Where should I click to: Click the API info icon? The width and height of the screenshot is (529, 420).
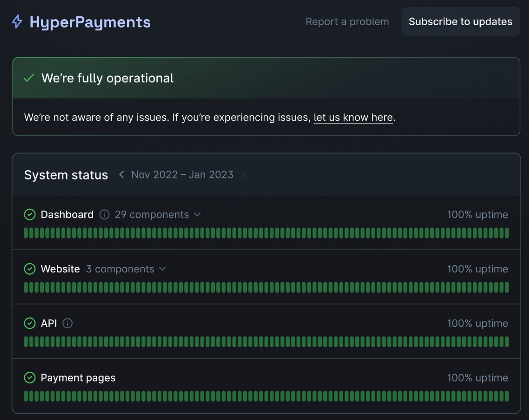[x=67, y=323]
